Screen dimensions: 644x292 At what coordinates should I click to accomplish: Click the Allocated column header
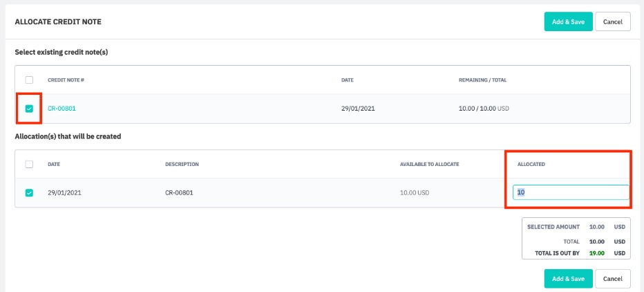531,165
